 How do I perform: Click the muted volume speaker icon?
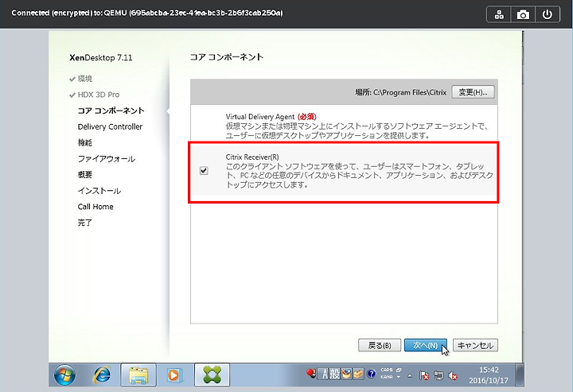point(453,375)
